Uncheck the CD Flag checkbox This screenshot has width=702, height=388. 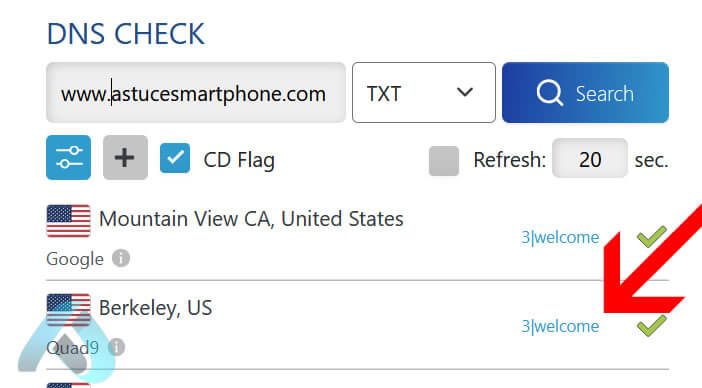coord(175,158)
